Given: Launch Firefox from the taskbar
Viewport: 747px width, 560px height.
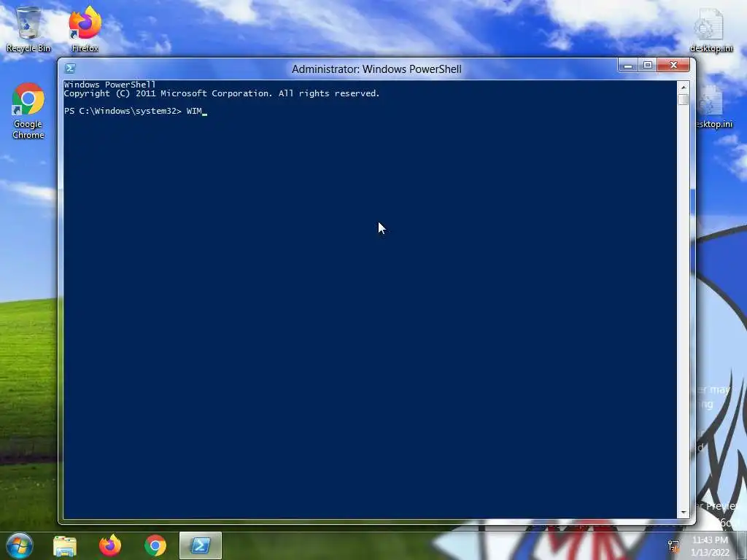Looking at the screenshot, I should [x=110, y=545].
